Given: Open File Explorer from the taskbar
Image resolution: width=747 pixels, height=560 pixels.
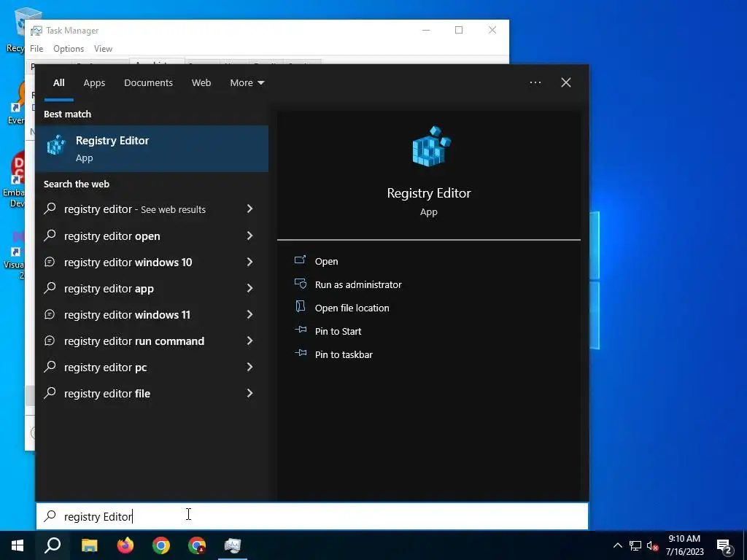Looking at the screenshot, I should [89, 545].
